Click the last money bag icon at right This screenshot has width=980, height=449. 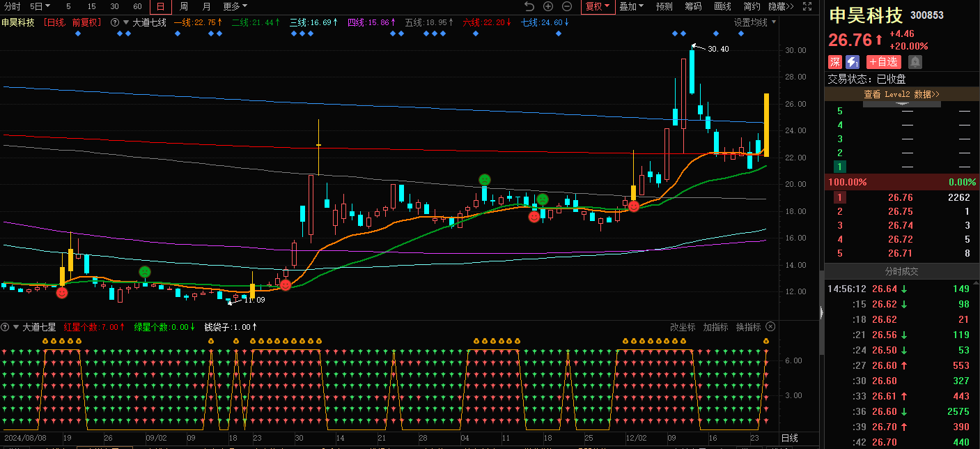coord(765,341)
